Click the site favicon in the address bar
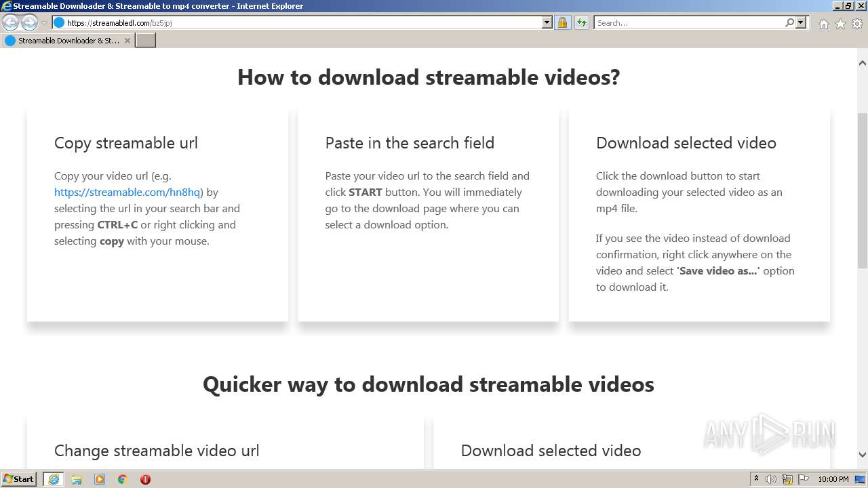The height and width of the screenshot is (488, 868). [59, 22]
